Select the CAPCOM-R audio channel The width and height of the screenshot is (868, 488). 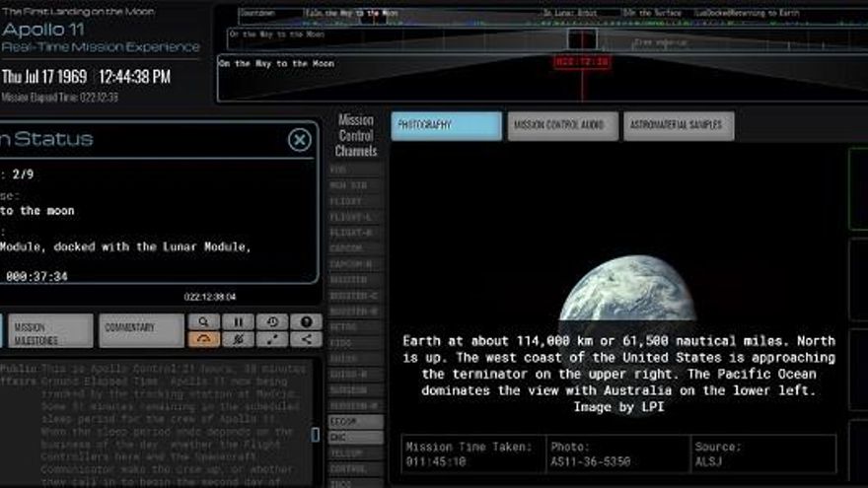click(x=355, y=264)
